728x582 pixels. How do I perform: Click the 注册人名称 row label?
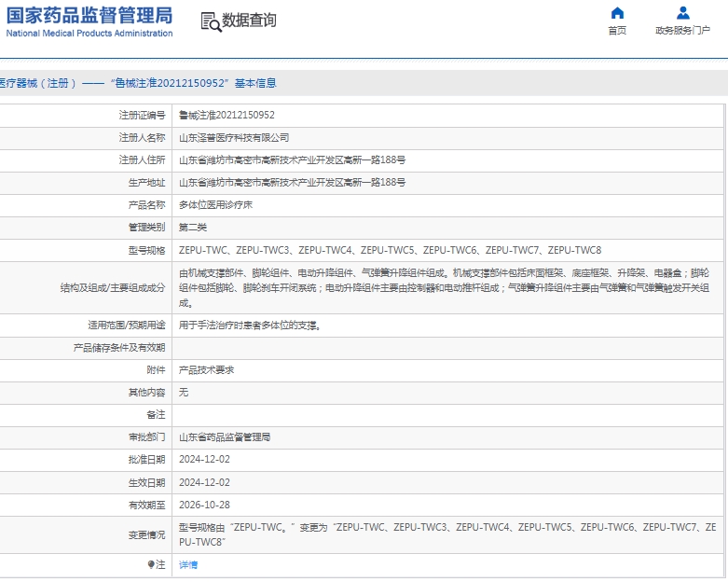(x=142, y=137)
